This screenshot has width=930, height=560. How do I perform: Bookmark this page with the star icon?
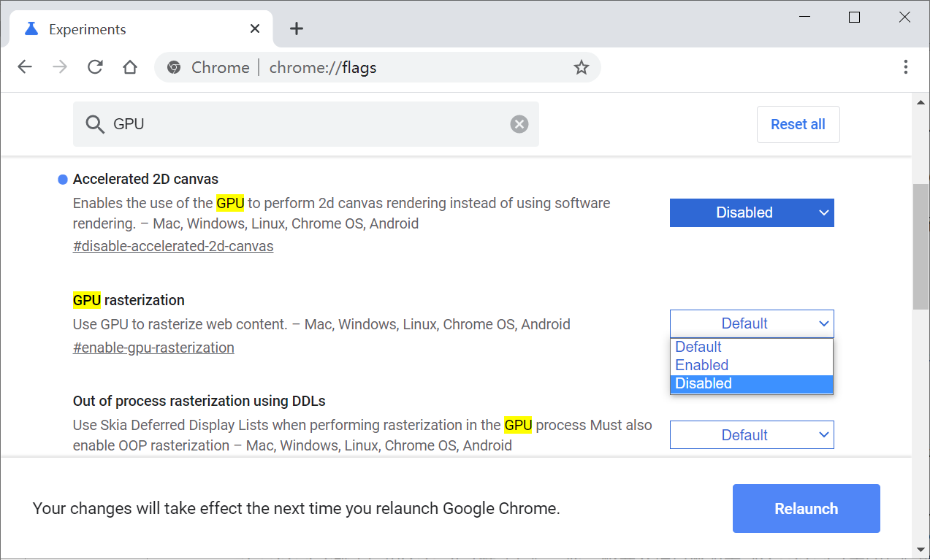pos(582,67)
